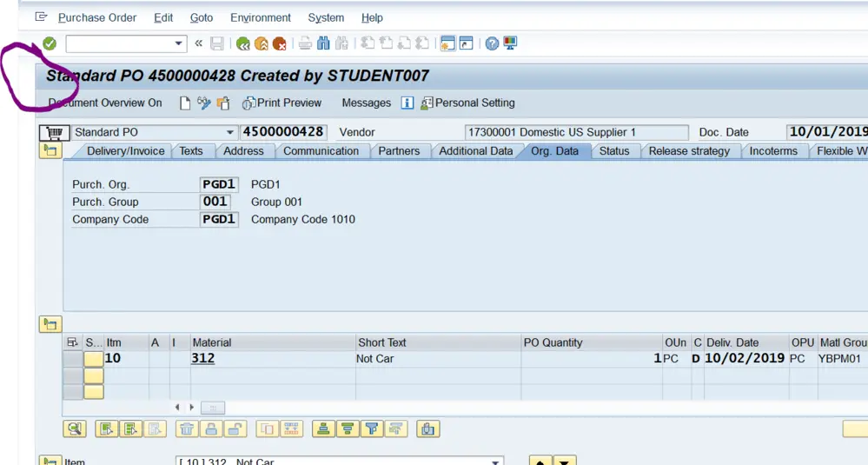Click the Find Next binoculars icon

tap(341, 43)
